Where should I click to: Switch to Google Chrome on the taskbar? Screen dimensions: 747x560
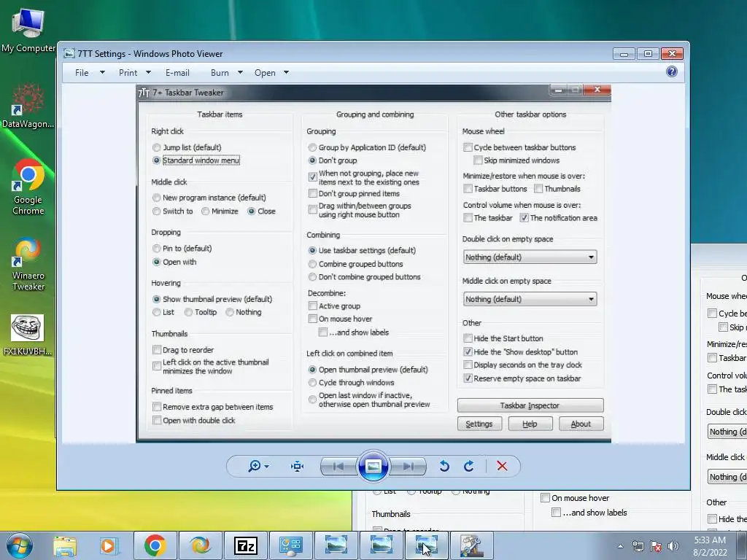(x=155, y=545)
